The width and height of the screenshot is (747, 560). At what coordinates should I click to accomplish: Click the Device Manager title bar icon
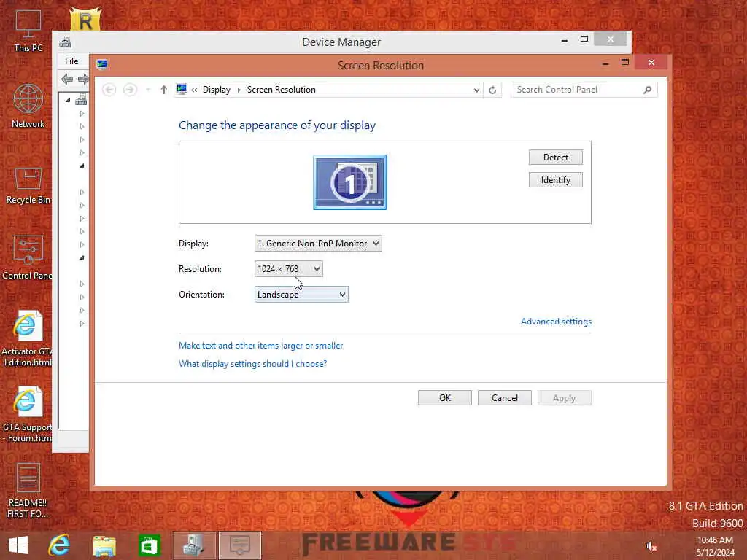point(65,42)
